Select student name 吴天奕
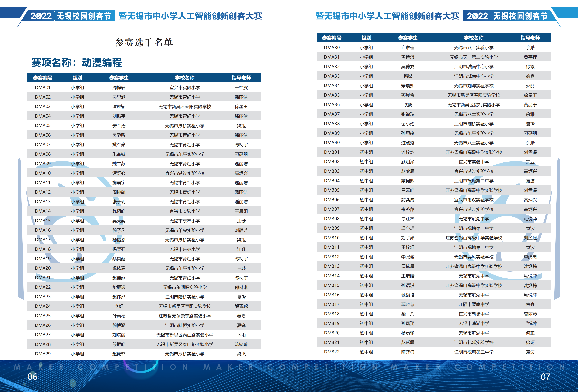The width and height of the screenshot is (578, 392). click(119, 221)
